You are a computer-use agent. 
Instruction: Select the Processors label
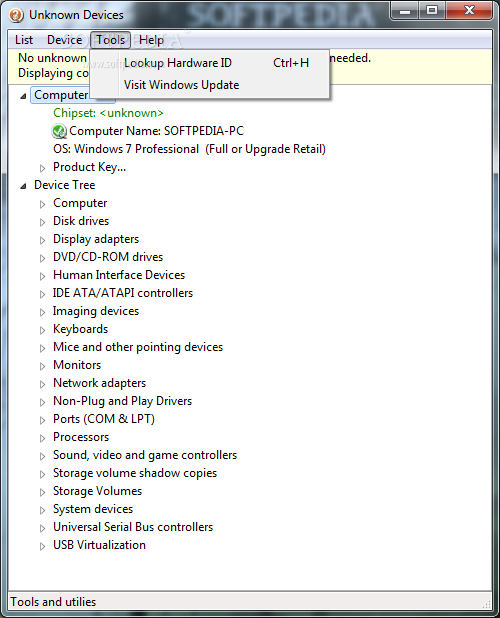(81, 437)
